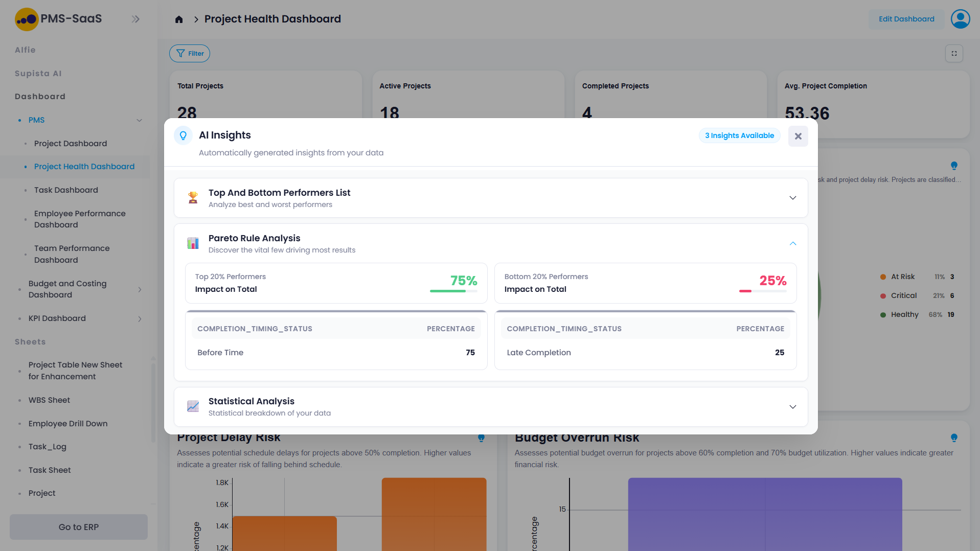Viewport: 980px width, 551px height.
Task: Open Task_Log sheet
Action: point(48,447)
